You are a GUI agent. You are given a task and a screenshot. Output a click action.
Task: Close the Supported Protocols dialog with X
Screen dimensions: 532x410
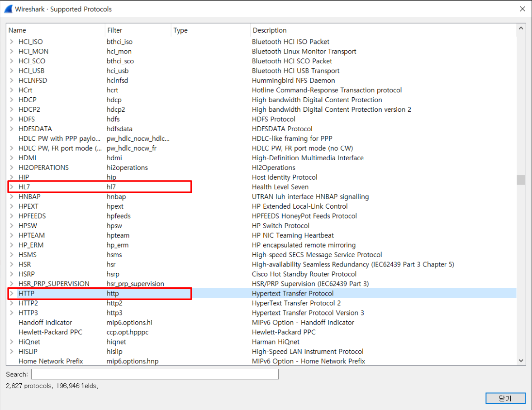(522, 9)
